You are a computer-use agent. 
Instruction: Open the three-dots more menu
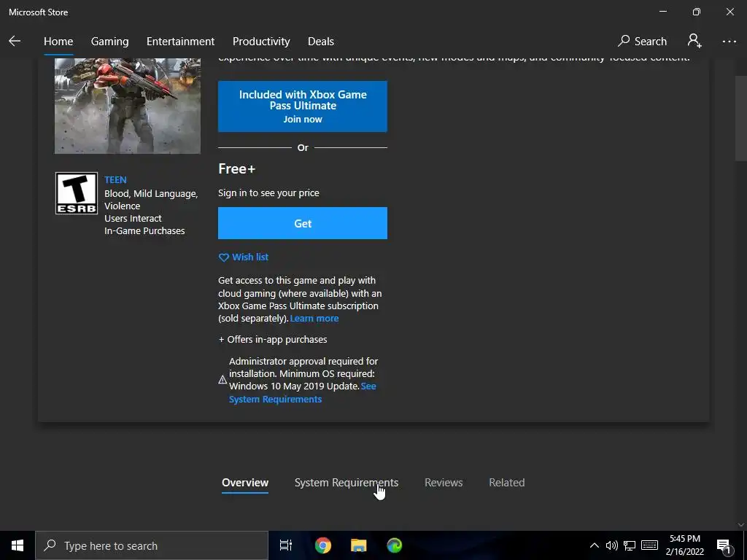tap(729, 42)
